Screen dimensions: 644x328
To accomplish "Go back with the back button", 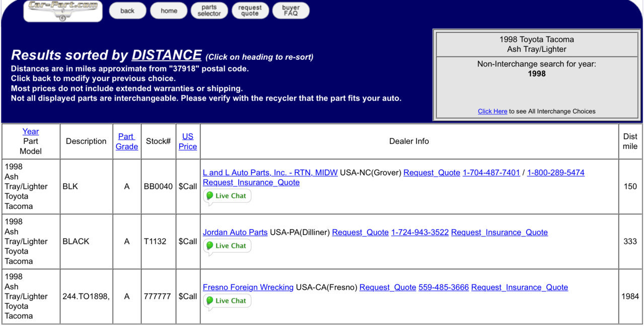I will click(127, 11).
